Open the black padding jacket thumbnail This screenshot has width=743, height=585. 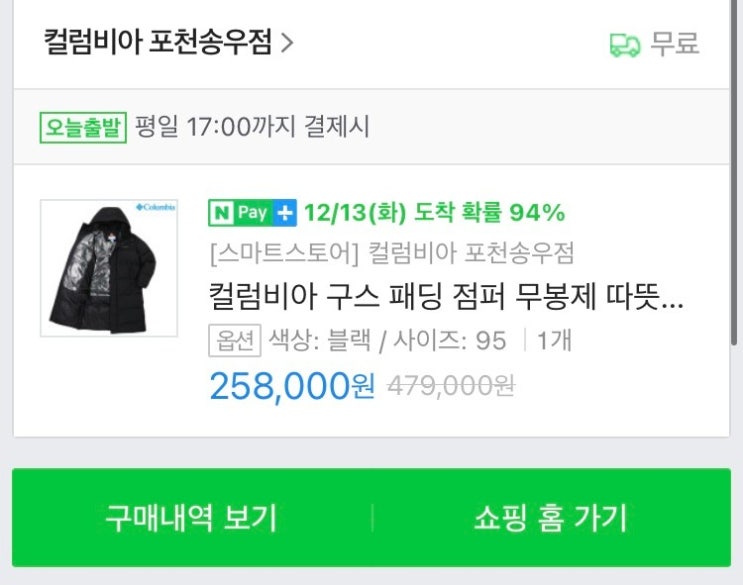[108, 268]
